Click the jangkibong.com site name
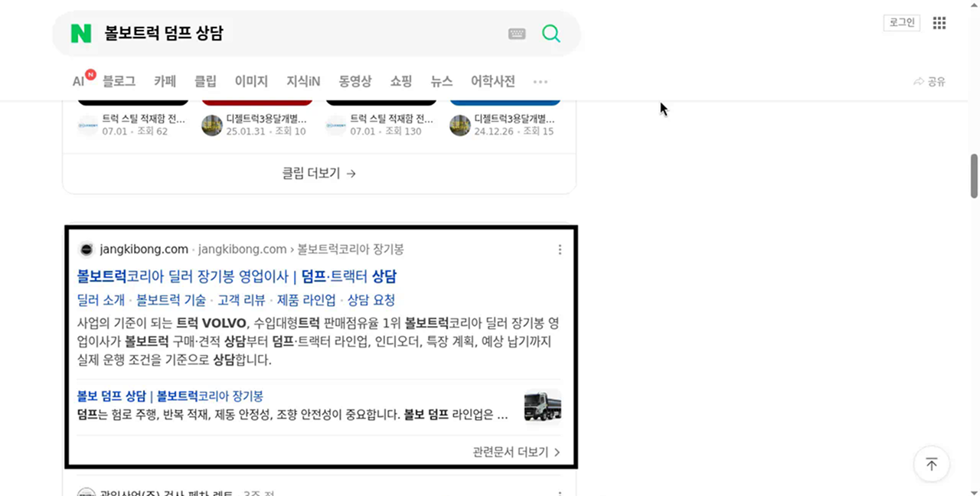Screen dimensions: 980x496 (x=144, y=250)
